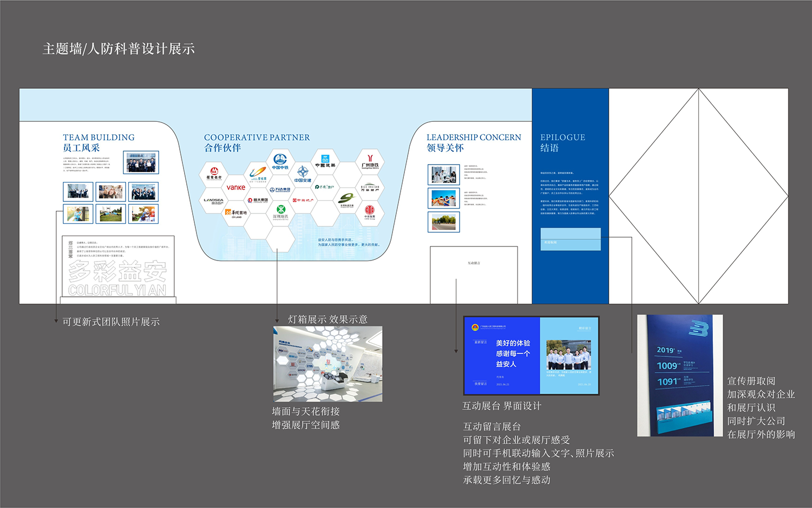The height and width of the screenshot is (508, 812).
Task: Select the 精彩留言 heading on the screen
Action: (585, 328)
